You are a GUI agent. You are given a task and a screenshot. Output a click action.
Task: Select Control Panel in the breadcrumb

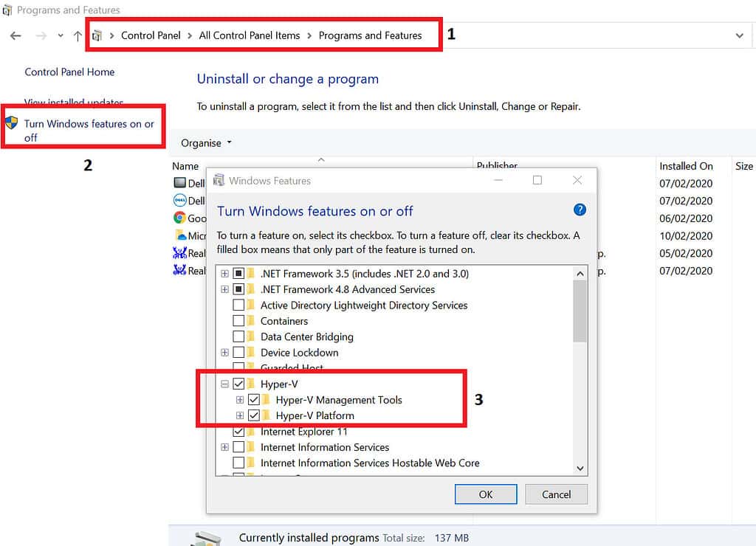coord(151,35)
